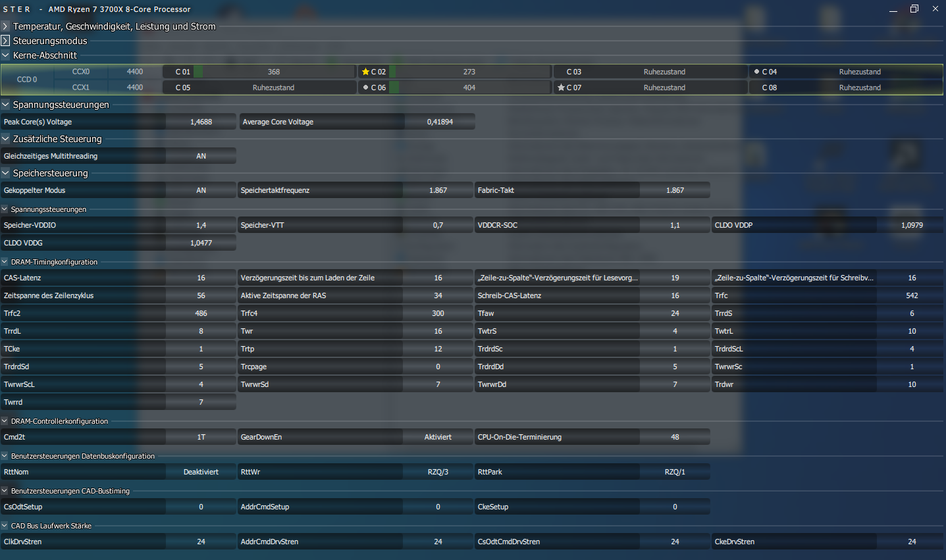Toggle Gleichzeitiges Multithreading AN value
The height and width of the screenshot is (560, 946).
(201, 156)
